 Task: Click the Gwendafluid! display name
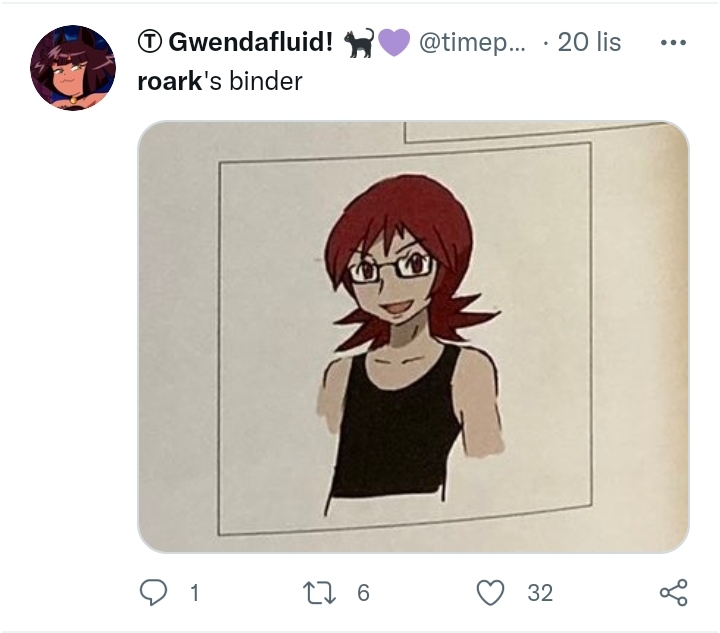pos(250,42)
